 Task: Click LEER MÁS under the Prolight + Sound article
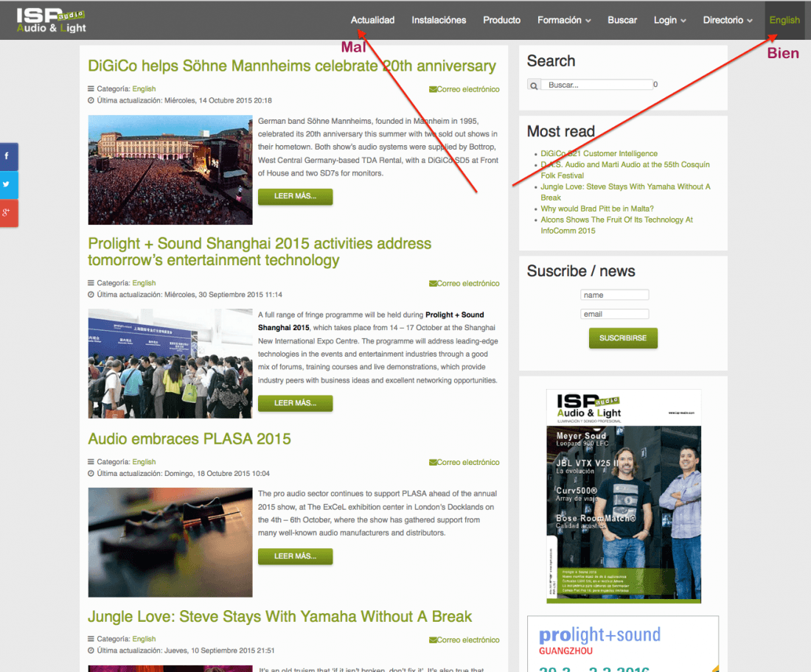(x=296, y=403)
